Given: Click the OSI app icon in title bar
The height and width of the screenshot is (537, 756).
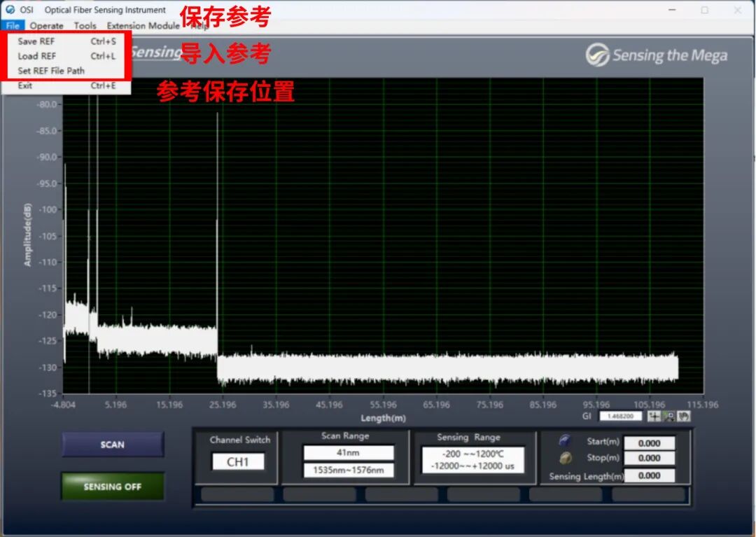Looking at the screenshot, I should click(x=10, y=10).
